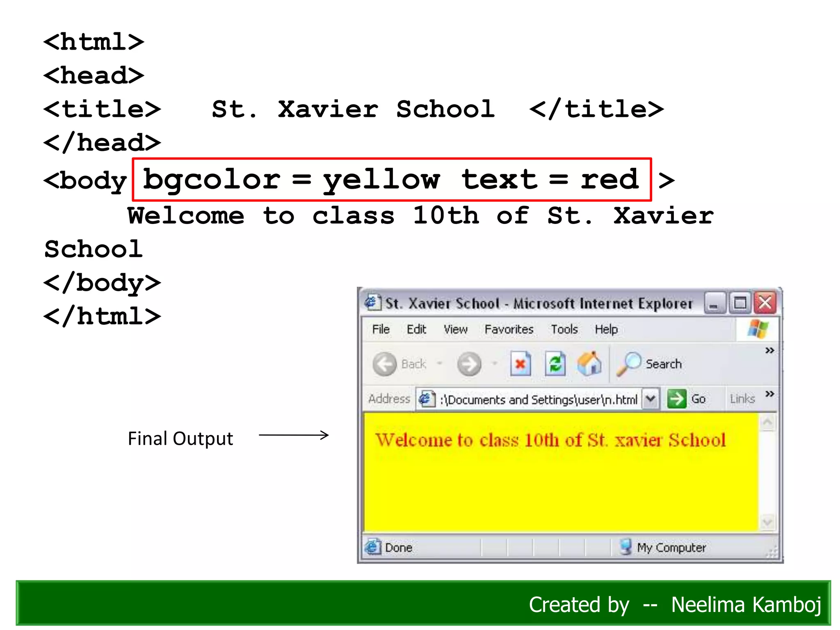Click the address bar path field
The image size is (840, 630).
click(538, 399)
